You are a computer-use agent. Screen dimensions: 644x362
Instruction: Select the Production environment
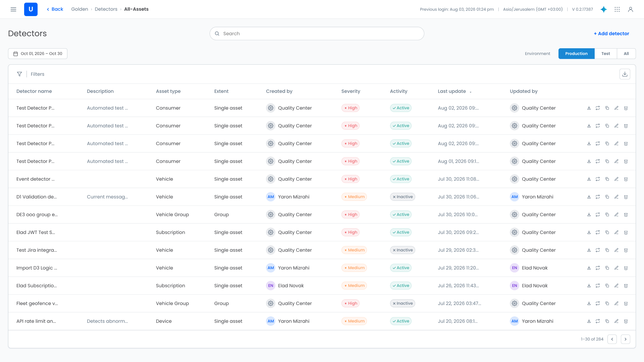pyautogui.click(x=576, y=54)
